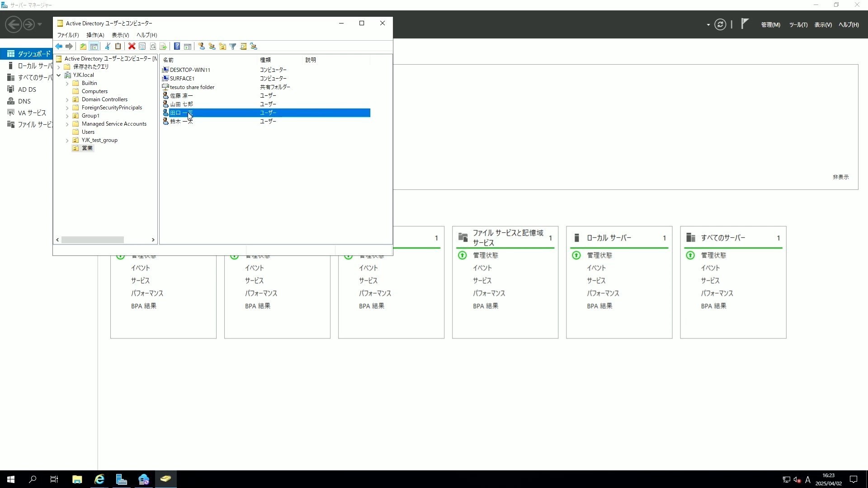The height and width of the screenshot is (488, 868).
Task: Open Task View on taskbar
Action: coord(54,479)
